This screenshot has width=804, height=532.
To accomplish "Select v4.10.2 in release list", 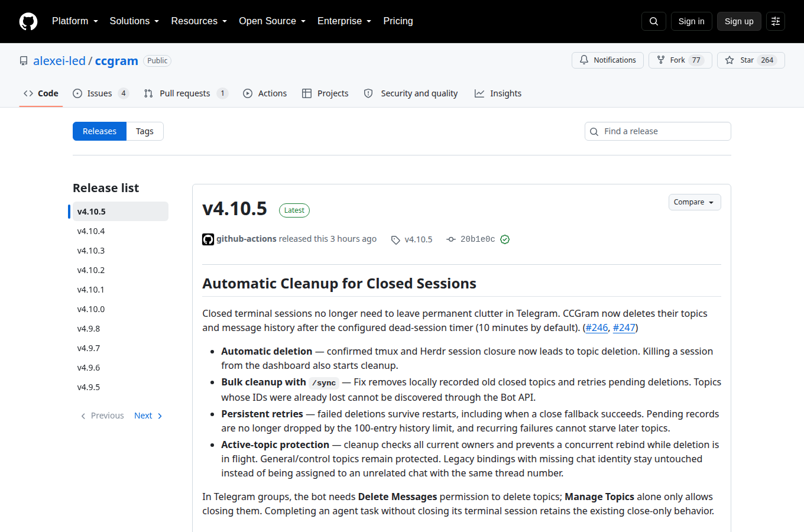I will click(120, 270).
